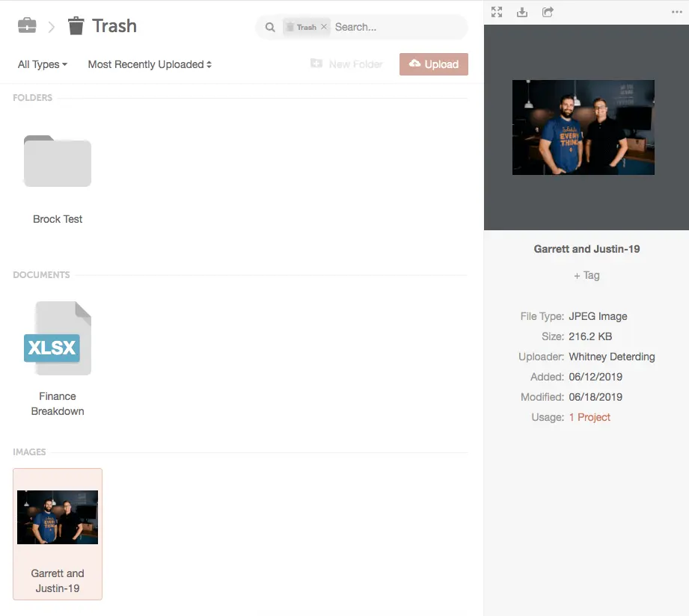Change the Most Recently Uploaded sort order
The image size is (689, 616).
point(150,64)
